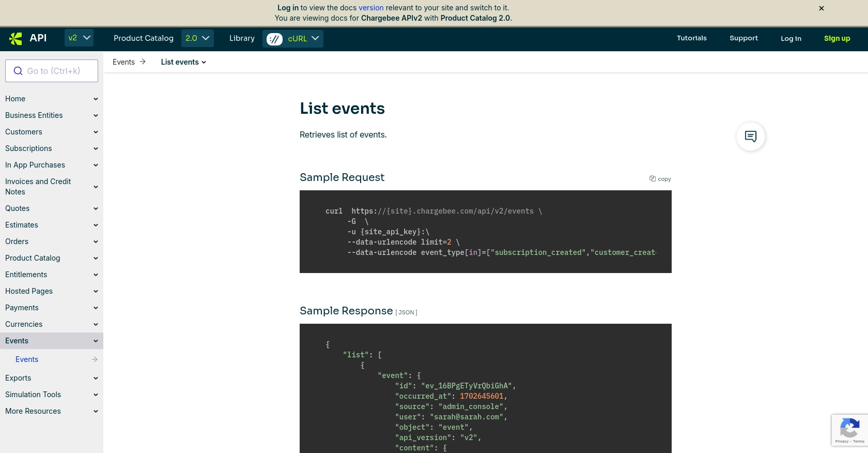The image size is (868, 453).
Task: Expand the Simulation Tools chevron
Action: (96, 395)
